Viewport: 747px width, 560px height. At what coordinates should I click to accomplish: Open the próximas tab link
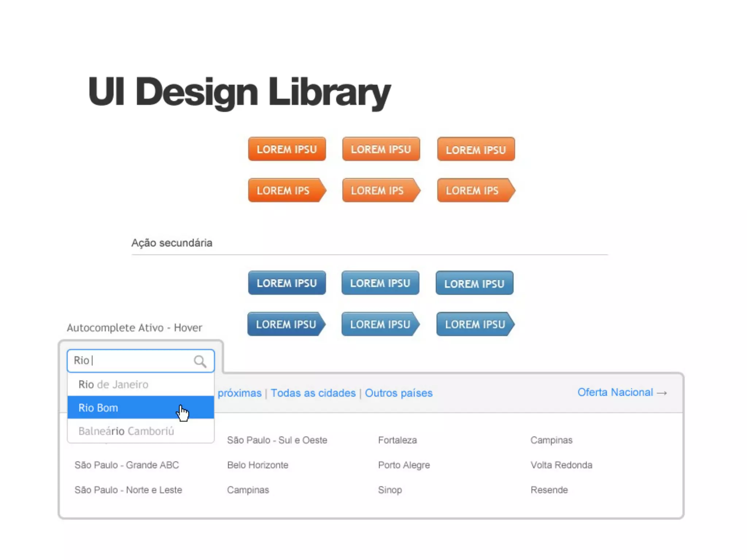click(x=240, y=393)
